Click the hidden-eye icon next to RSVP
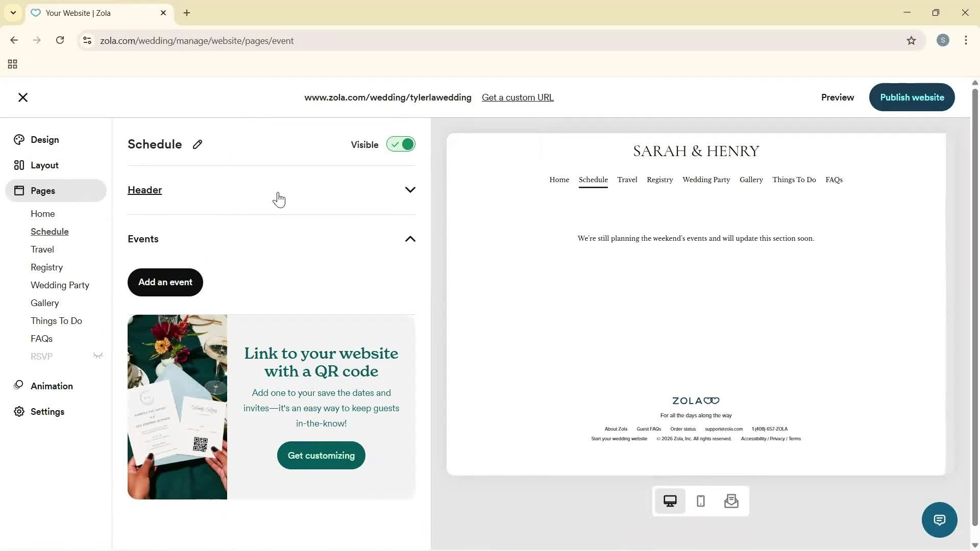 point(97,356)
